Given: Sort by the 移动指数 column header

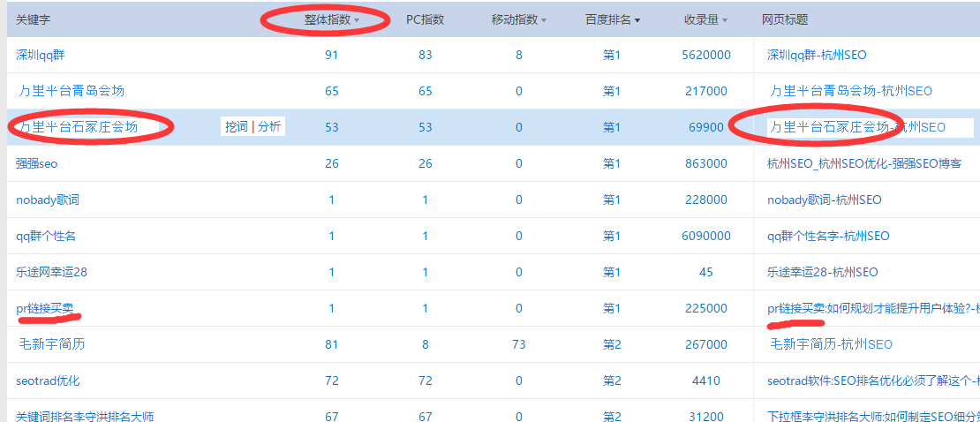Looking at the screenshot, I should (x=515, y=19).
